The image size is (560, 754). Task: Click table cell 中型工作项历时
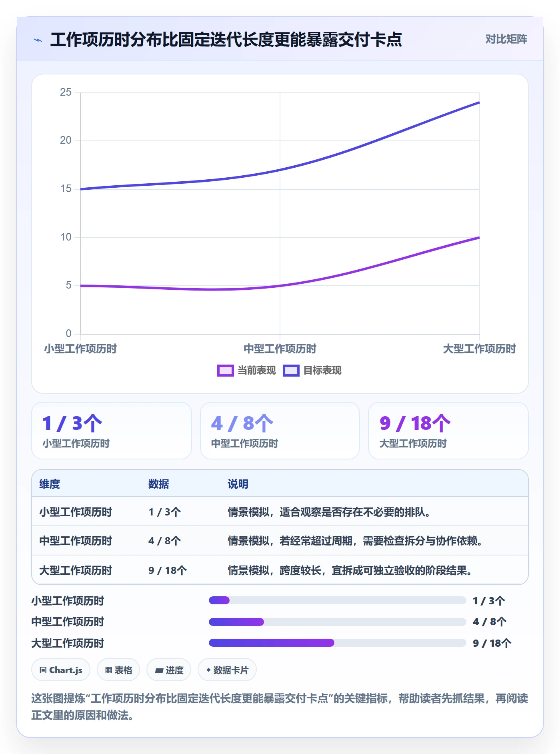tap(76, 541)
